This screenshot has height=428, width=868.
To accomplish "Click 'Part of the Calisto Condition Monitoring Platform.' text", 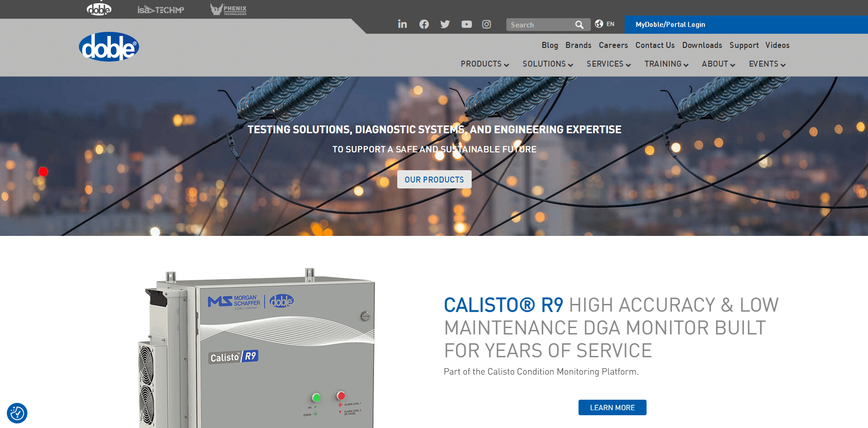I will 541,371.
